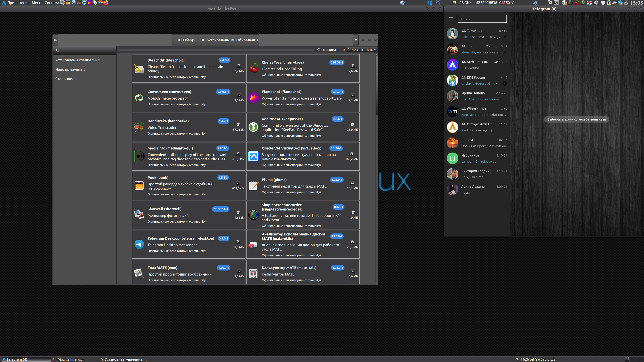Open the Приложения menu in top panel
Viewport: 644px width, 362px height.
[18, 3]
